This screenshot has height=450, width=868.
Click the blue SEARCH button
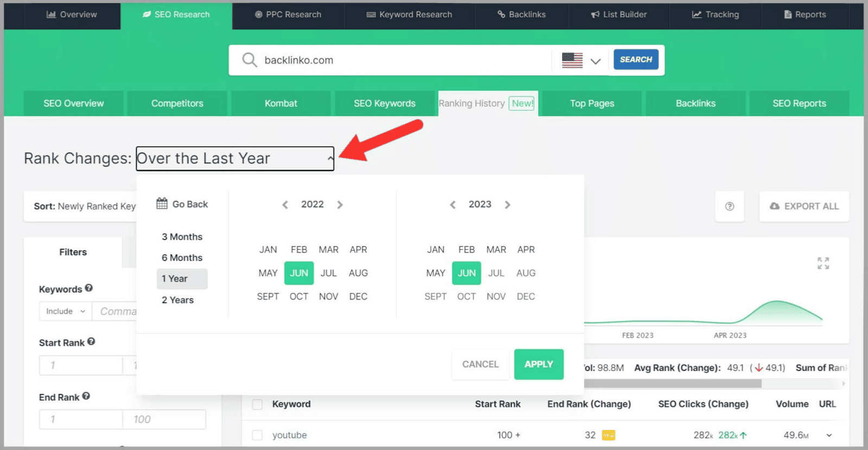point(636,60)
